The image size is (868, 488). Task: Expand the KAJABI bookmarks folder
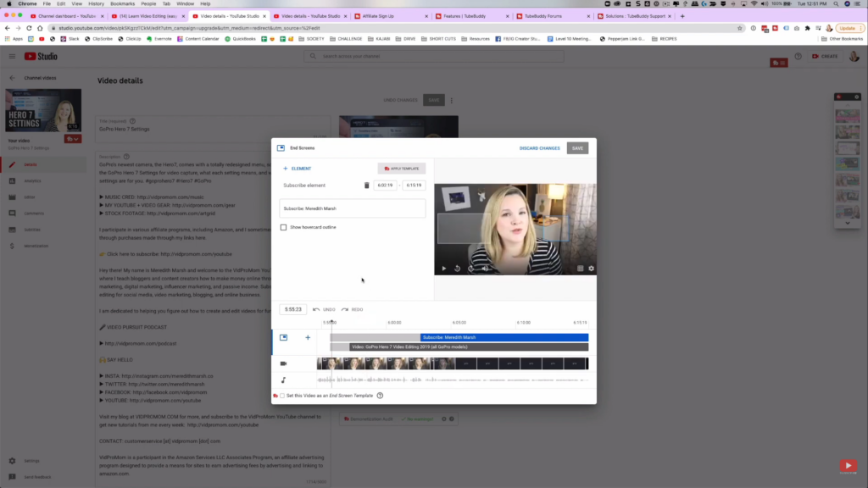379,39
